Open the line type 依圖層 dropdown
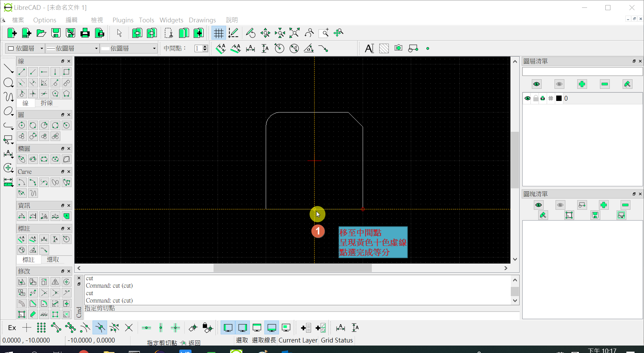The width and height of the screenshot is (644, 353). click(129, 48)
